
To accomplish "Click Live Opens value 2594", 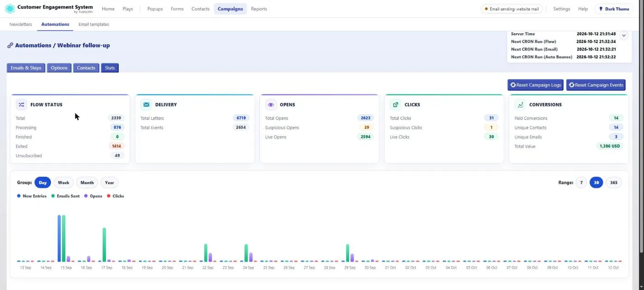I will 366,137.
